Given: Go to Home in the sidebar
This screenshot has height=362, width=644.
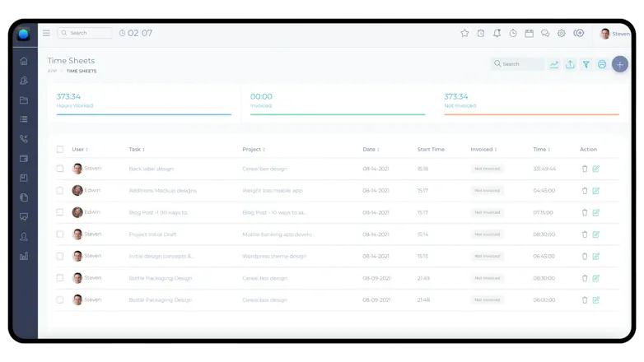Looking at the screenshot, I should coord(24,61).
